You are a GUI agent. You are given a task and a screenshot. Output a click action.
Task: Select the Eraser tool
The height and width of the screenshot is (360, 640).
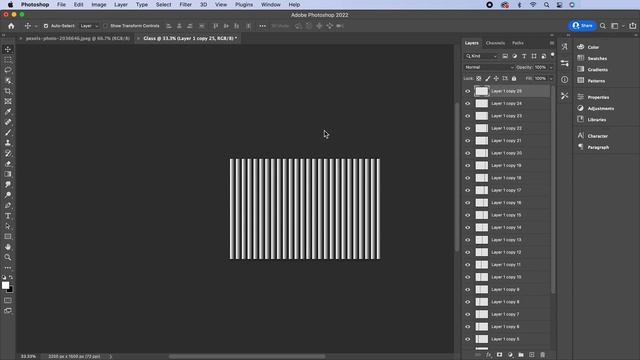[x=8, y=164]
